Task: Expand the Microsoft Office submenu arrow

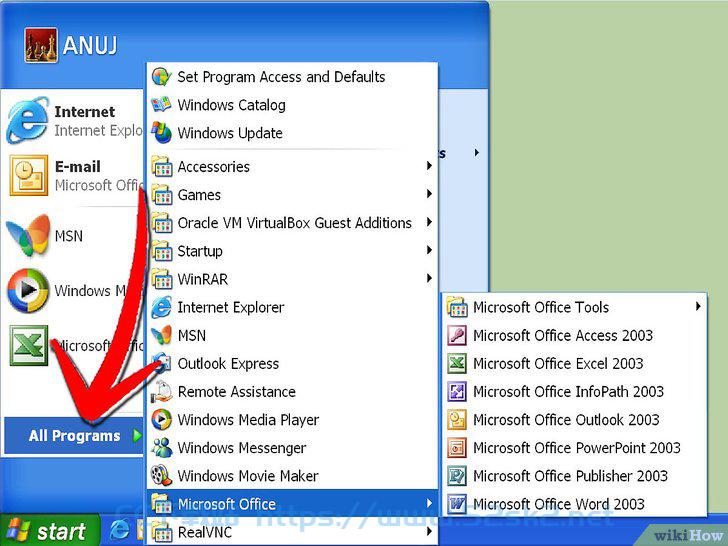Action: pyautogui.click(x=429, y=503)
